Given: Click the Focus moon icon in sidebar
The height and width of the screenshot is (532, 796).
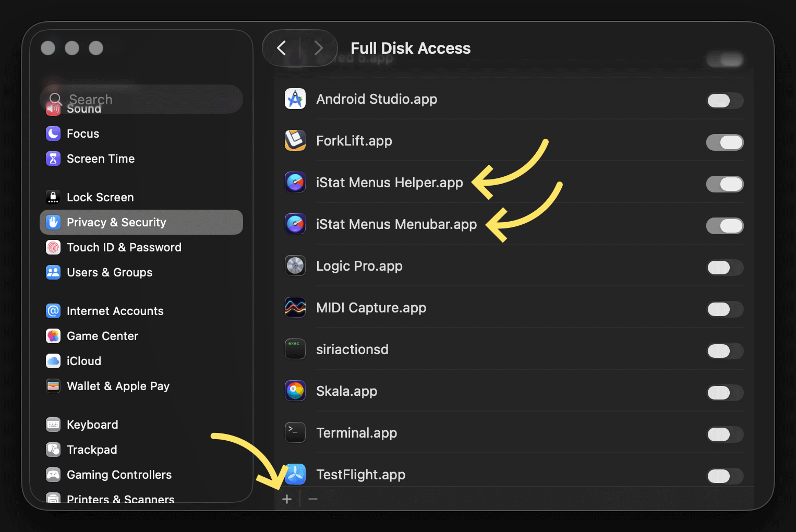Looking at the screenshot, I should tap(53, 134).
